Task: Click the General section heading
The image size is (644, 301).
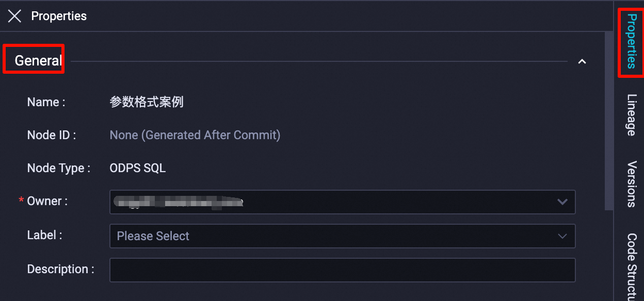Action: [38, 60]
